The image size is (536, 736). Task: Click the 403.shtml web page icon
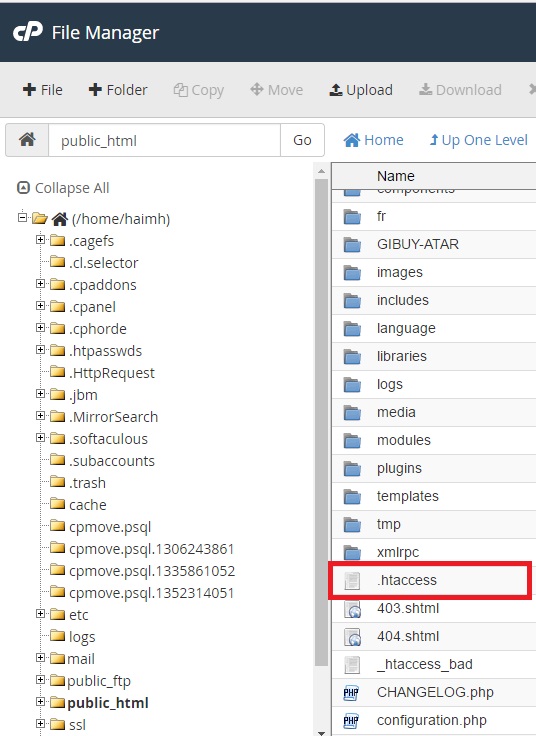coord(352,609)
